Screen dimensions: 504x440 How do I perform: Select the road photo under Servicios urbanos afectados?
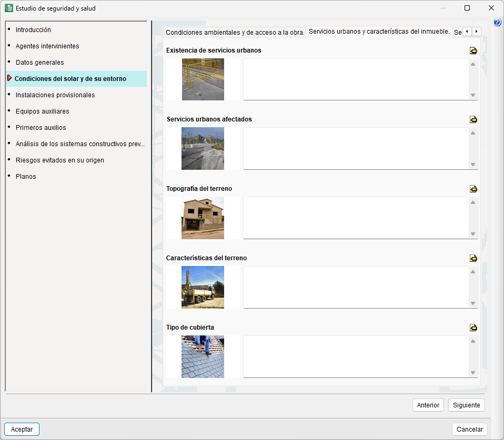point(203,148)
